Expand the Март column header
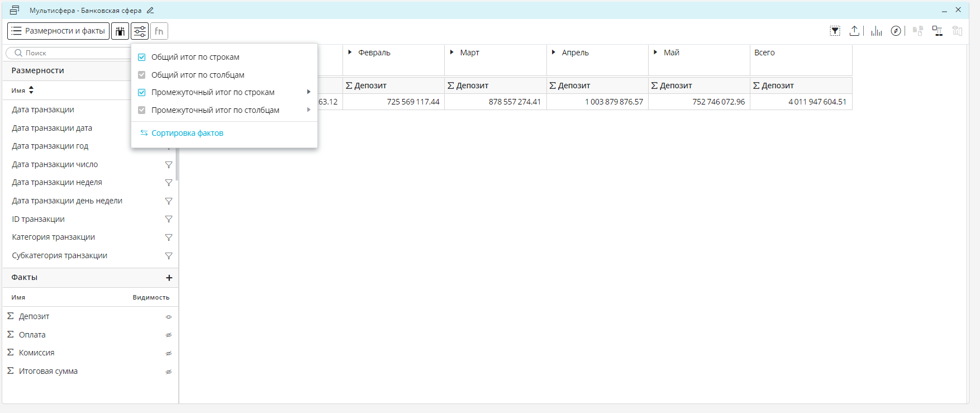This screenshot has width=980, height=413. pos(451,53)
